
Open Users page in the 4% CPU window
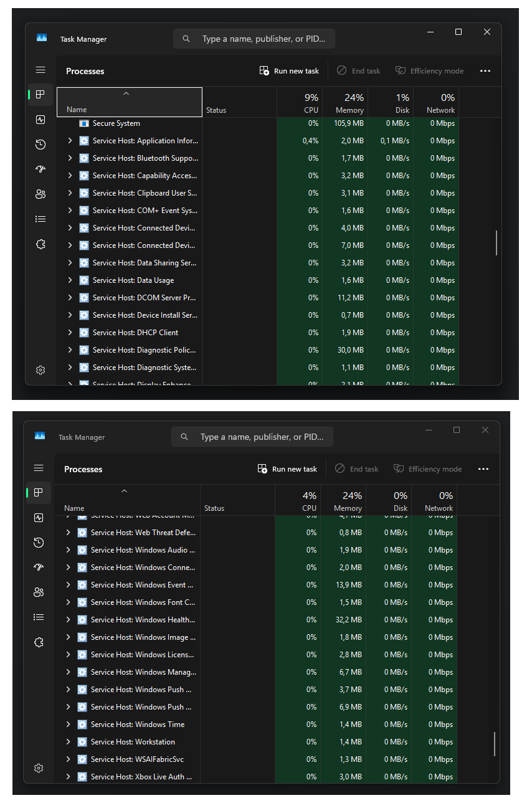point(39,592)
